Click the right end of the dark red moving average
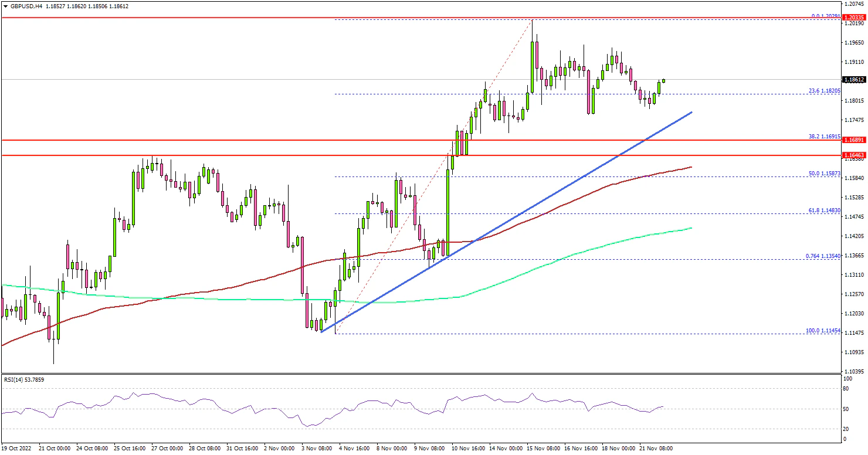The width and height of the screenshot is (868, 455). pyautogui.click(x=691, y=167)
